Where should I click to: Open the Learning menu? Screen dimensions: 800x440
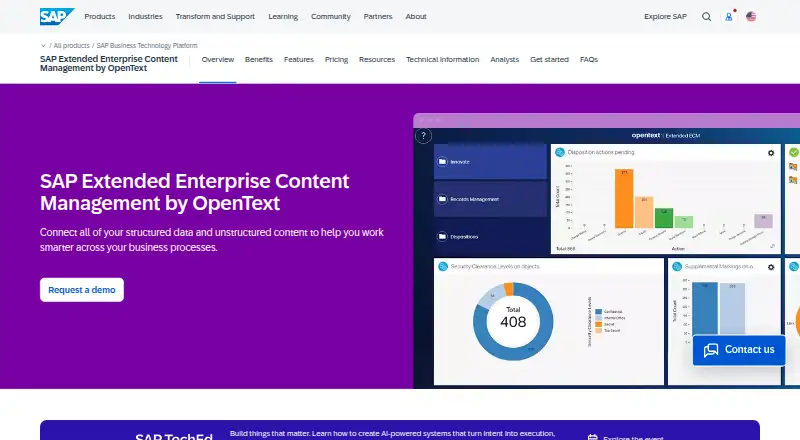pyautogui.click(x=283, y=16)
